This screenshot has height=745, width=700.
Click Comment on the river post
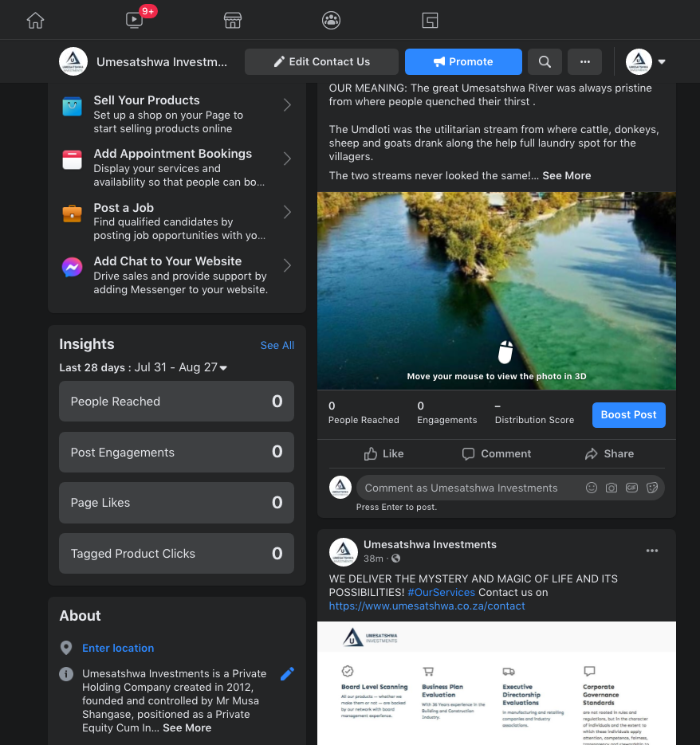click(497, 453)
